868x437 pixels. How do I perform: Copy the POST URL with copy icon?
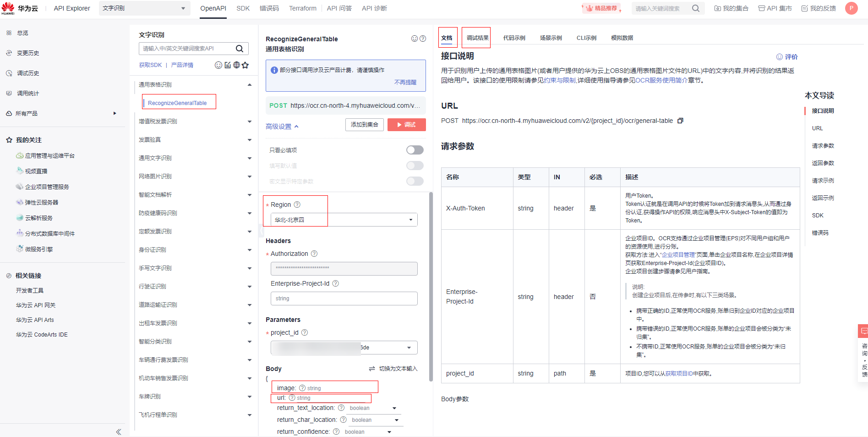(x=680, y=121)
